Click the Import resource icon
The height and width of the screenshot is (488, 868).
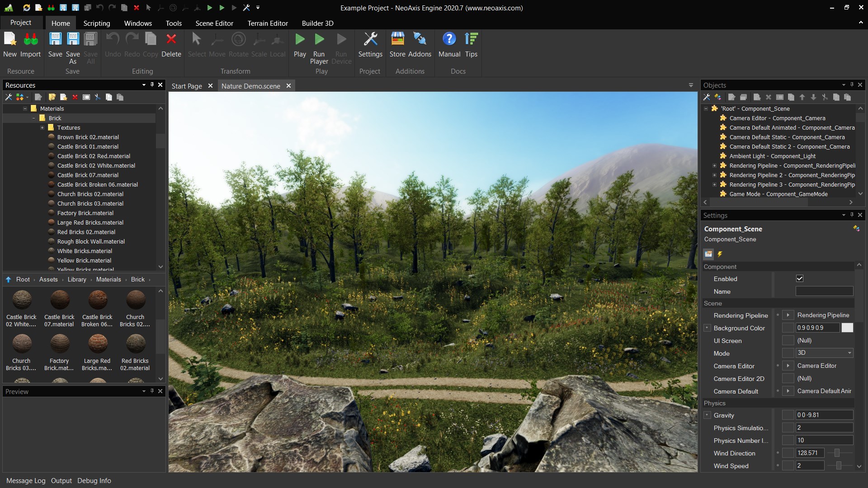pos(31,40)
